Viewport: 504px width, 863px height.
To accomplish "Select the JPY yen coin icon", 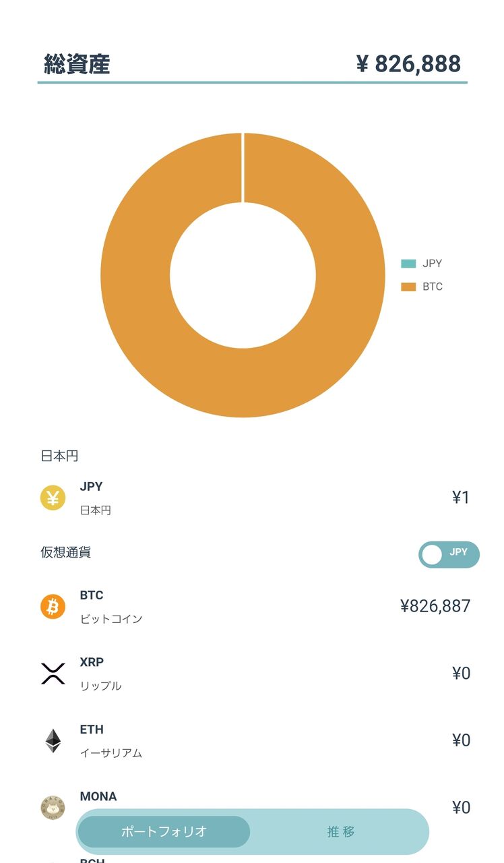I will tap(52, 498).
